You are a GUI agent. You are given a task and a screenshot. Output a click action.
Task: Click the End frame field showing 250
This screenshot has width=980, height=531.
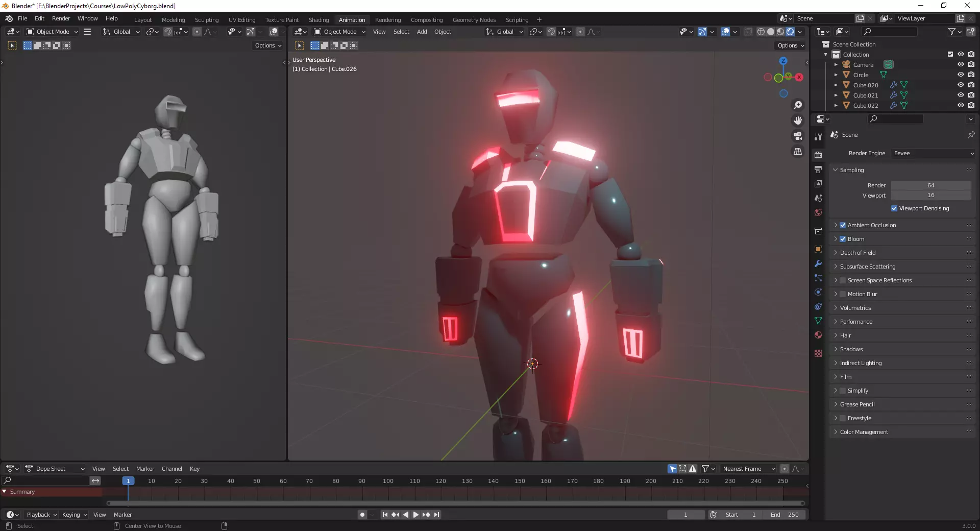pos(785,515)
